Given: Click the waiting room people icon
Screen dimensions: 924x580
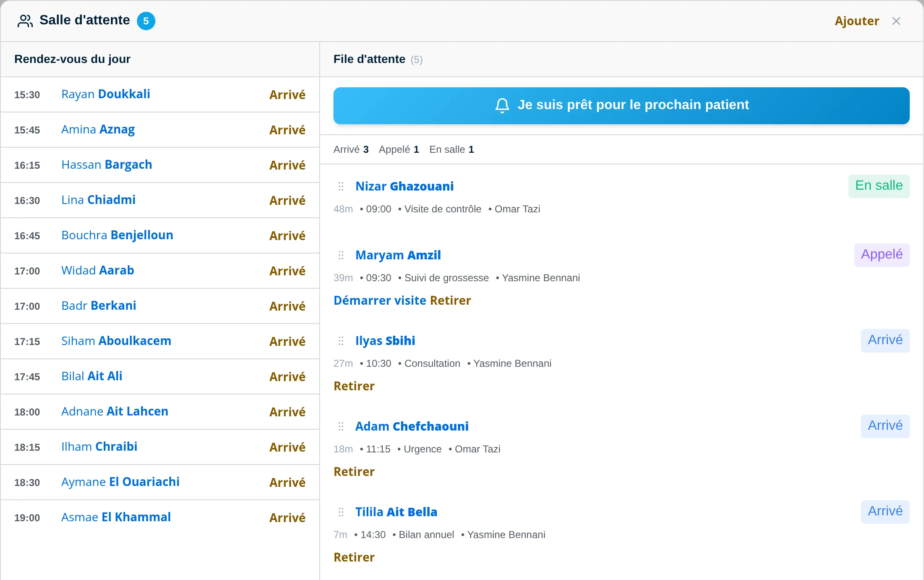Looking at the screenshot, I should click(25, 21).
